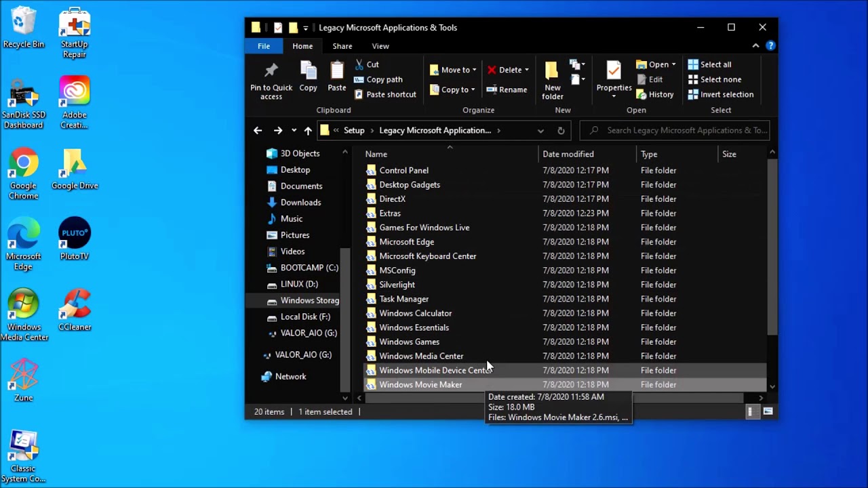Image resolution: width=868 pixels, height=488 pixels.
Task: Open Quick Access Toolbar customize dropdown
Action: tap(305, 28)
